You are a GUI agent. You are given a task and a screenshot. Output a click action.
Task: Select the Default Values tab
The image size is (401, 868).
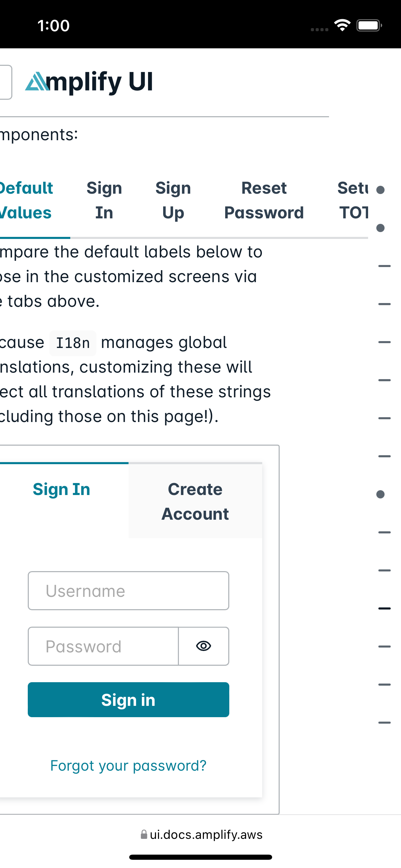pos(25,200)
